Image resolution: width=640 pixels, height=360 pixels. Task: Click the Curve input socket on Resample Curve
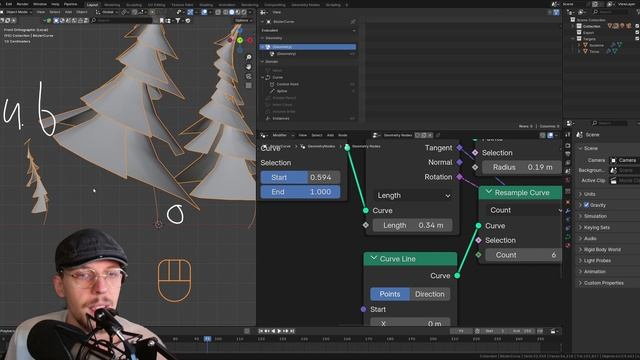pyautogui.click(x=478, y=225)
